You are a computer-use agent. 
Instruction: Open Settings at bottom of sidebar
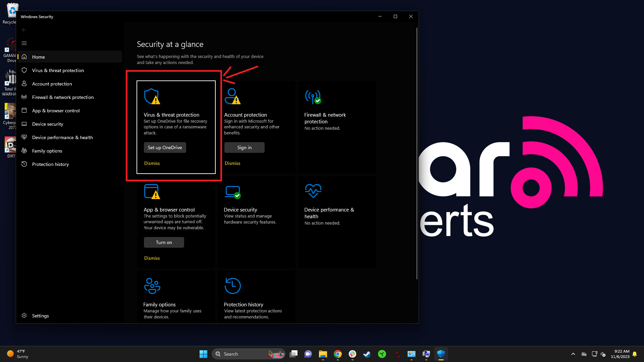pos(70,316)
